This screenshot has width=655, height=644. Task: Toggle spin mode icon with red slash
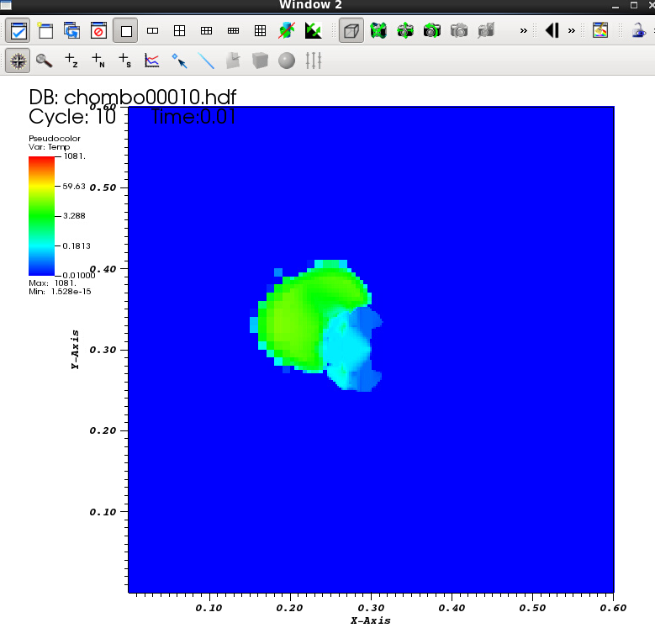pyautogui.click(x=287, y=30)
